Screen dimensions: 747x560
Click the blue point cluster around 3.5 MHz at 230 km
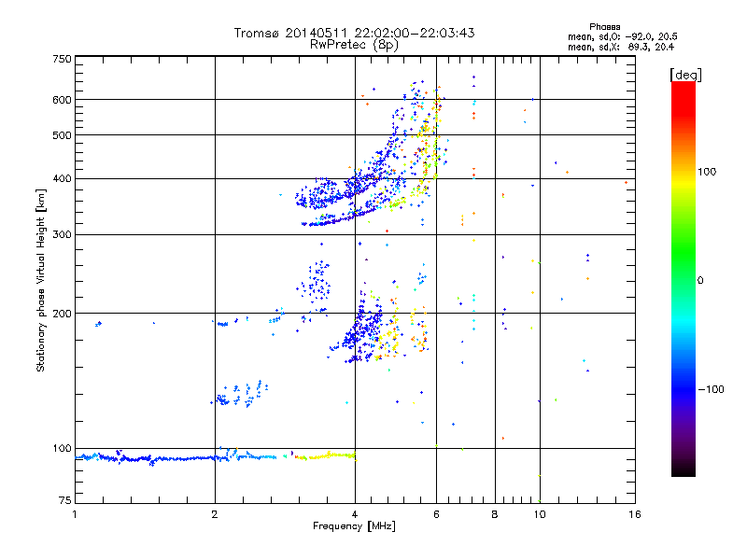pos(315,287)
